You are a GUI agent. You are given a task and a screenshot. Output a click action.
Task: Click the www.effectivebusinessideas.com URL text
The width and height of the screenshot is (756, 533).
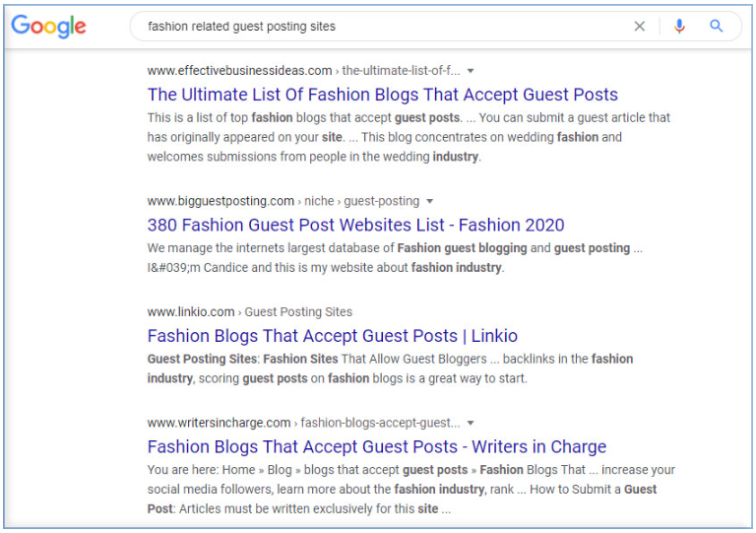click(239, 71)
